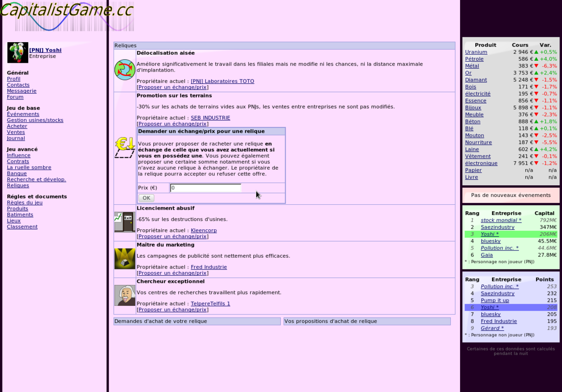562x392 pixels.
Task: Open the Influence page
Action: 19,155
